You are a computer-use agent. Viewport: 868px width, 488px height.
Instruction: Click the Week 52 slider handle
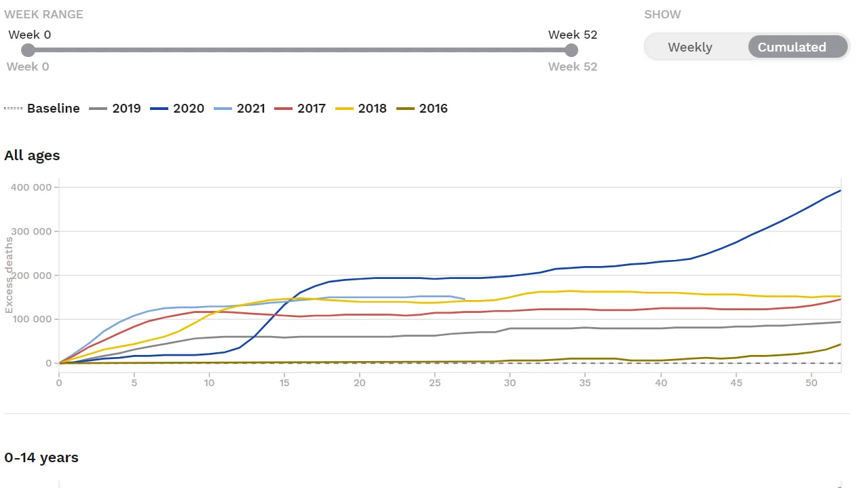coord(571,50)
